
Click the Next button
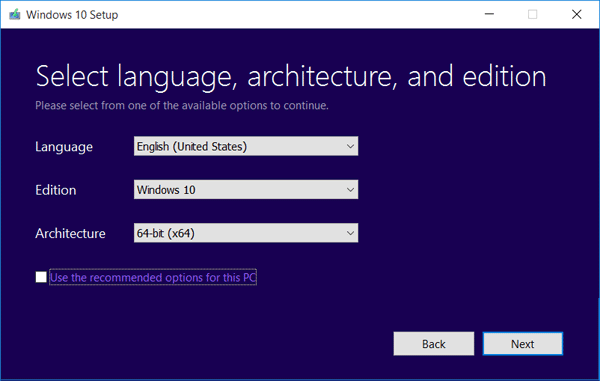522,344
